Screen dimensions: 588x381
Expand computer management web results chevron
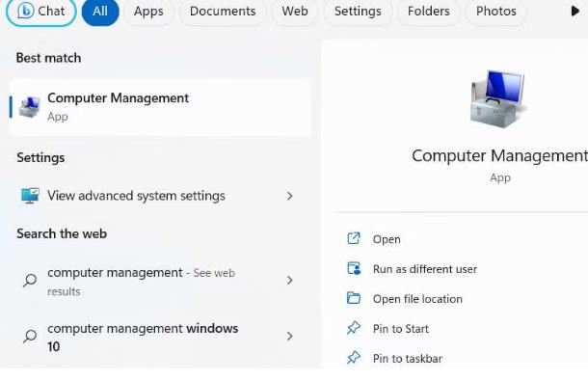[x=289, y=280]
